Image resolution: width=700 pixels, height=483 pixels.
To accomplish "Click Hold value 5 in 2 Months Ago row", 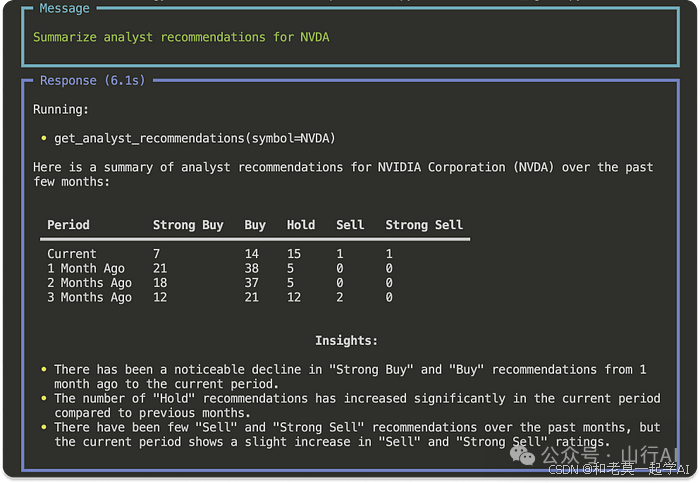I will [x=290, y=283].
